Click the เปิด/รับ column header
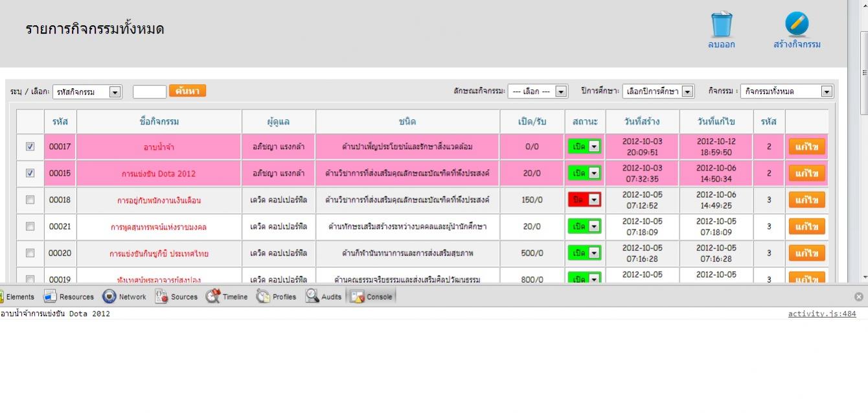Viewport: 868px width, 413px height. point(532,121)
